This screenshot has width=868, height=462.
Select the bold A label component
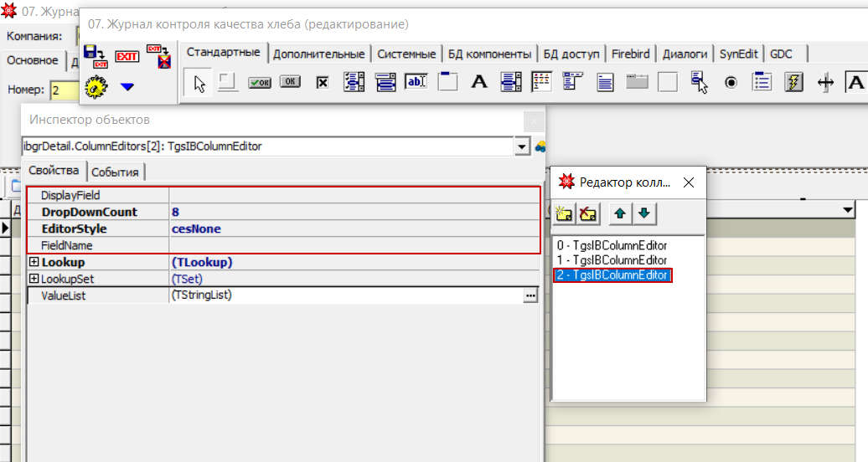point(479,82)
